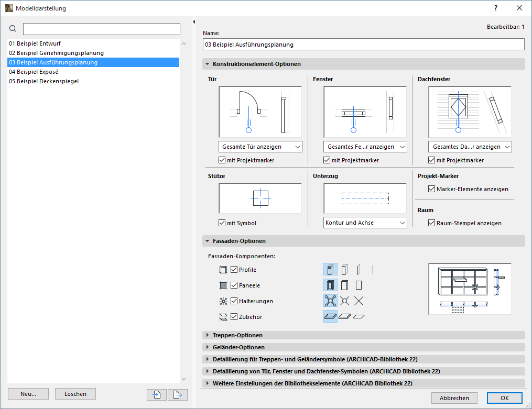Open the Kontur und Achse dropdown
Screen dimensions: 532x409
[365, 223]
